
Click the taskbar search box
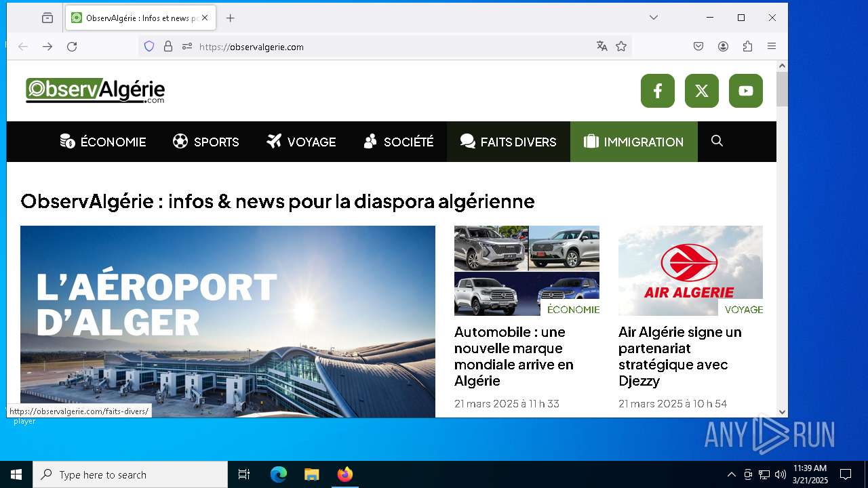click(x=130, y=474)
